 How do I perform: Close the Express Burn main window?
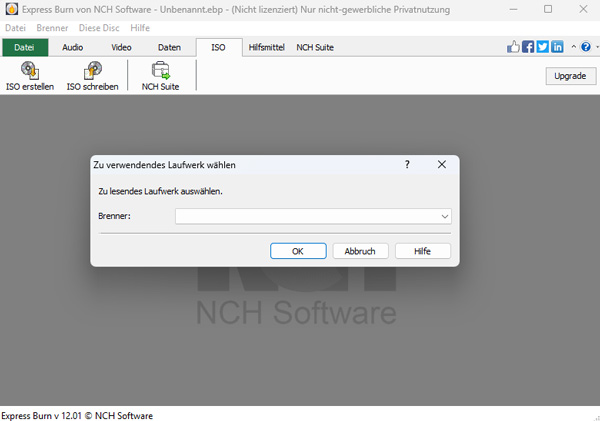(583, 9)
